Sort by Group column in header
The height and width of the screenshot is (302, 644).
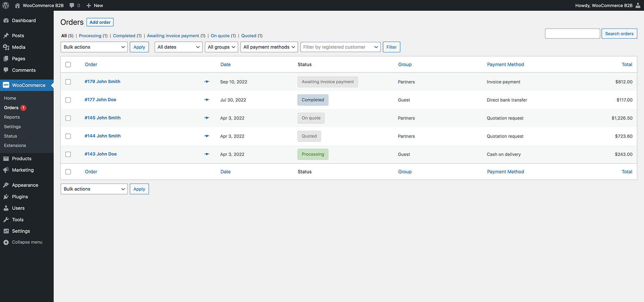[x=405, y=64]
